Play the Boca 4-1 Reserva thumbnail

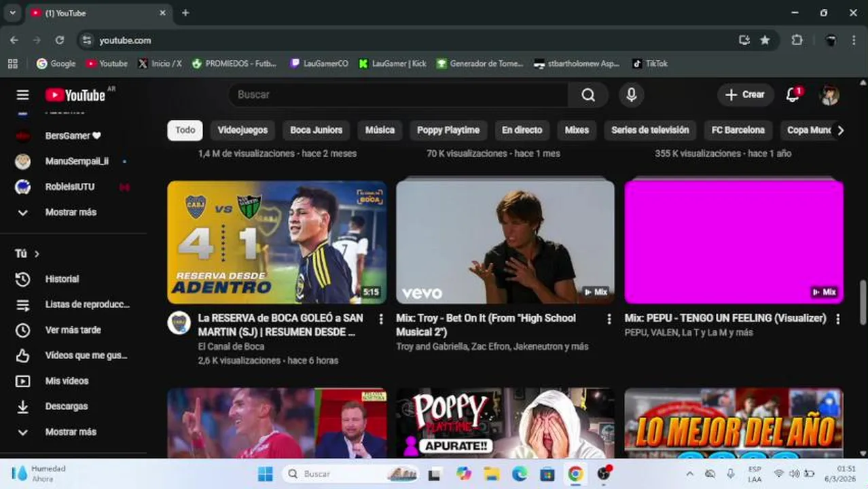277,242
